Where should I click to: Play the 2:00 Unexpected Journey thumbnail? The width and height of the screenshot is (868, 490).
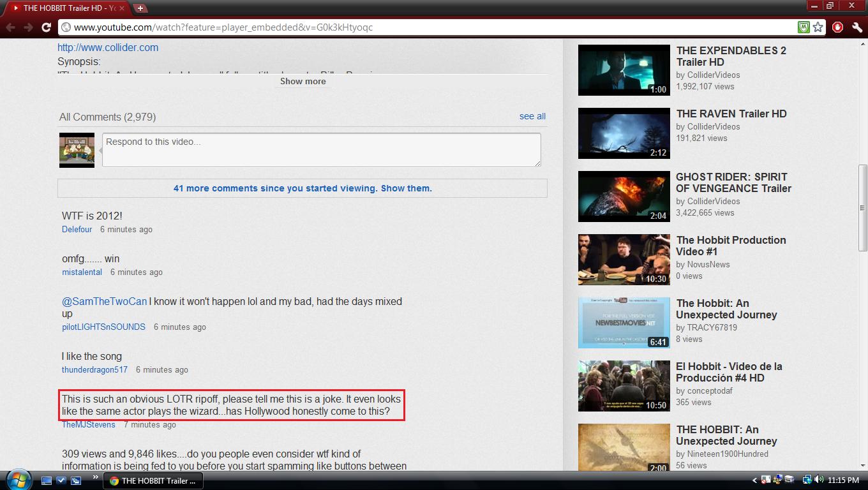[x=624, y=448]
